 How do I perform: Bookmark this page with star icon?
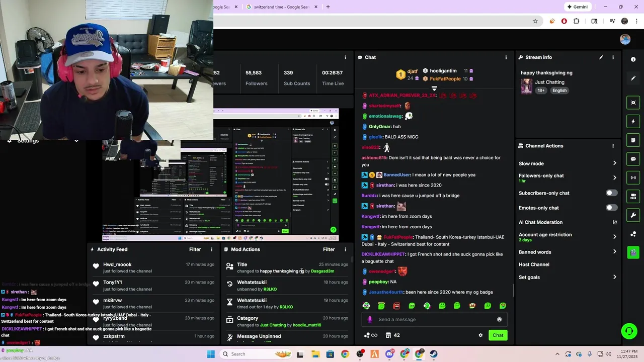point(535,21)
